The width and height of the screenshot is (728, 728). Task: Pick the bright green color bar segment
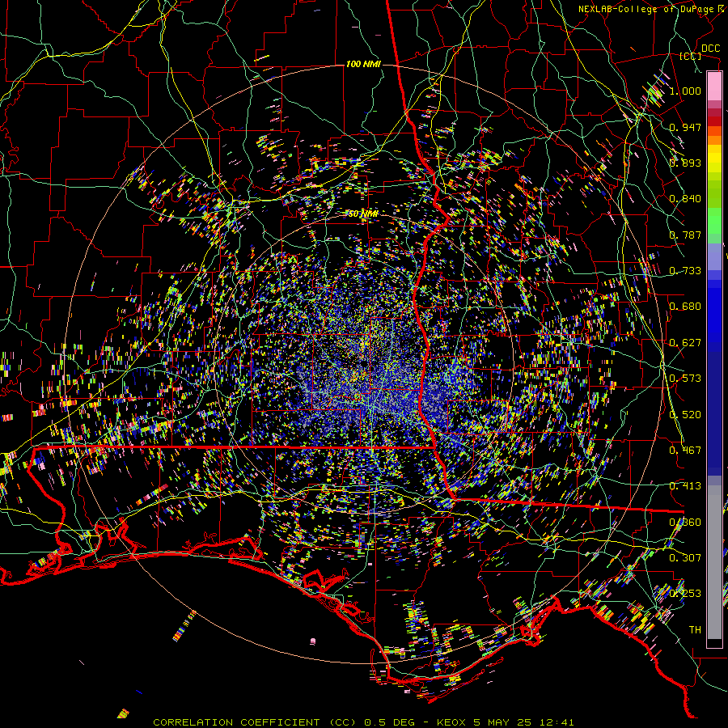[714, 221]
